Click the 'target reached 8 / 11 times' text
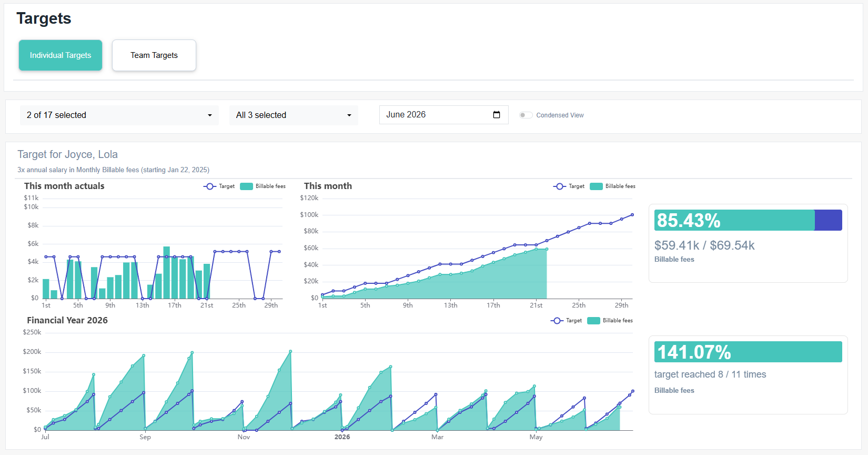The width and height of the screenshot is (868, 455). coord(710,374)
